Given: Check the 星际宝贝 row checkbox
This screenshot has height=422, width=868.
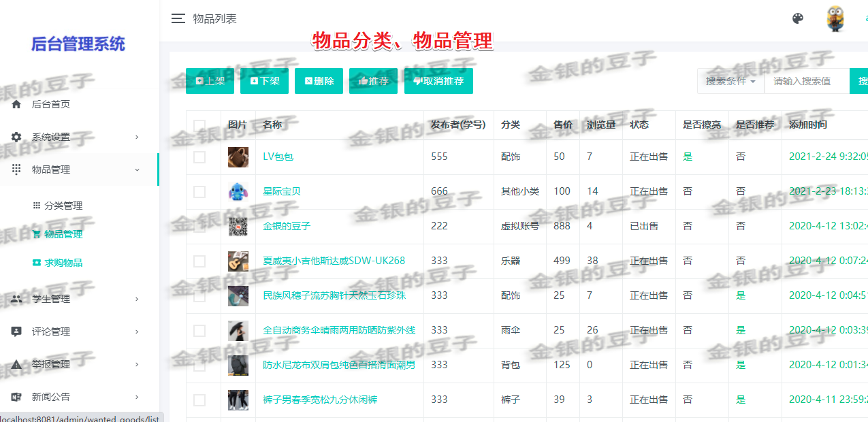Looking at the screenshot, I should click(x=199, y=191).
